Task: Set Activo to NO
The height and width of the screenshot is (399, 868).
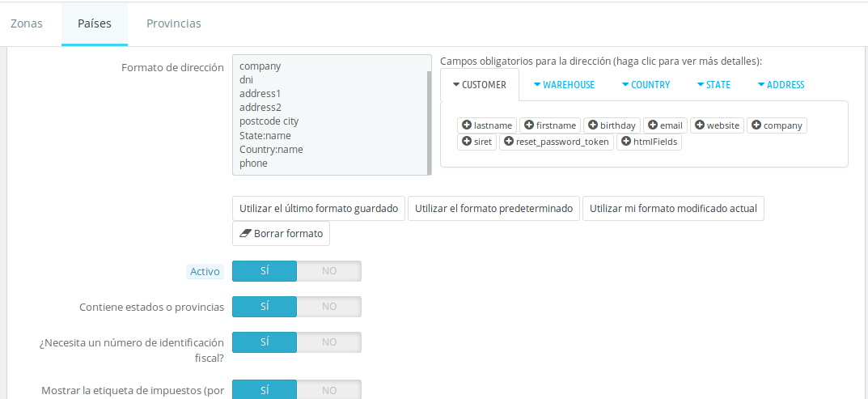Action: 328,271
